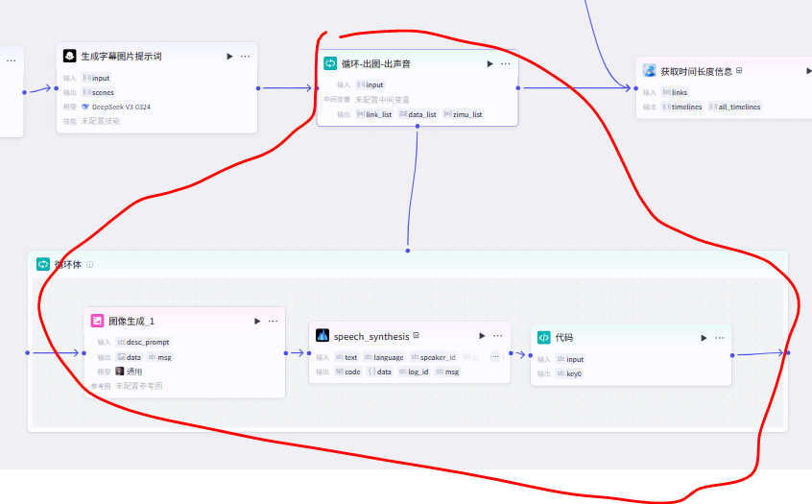The width and height of the screenshot is (812, 504).
Task: Click the data_list output tag
Action: click(x=418, y=114)
